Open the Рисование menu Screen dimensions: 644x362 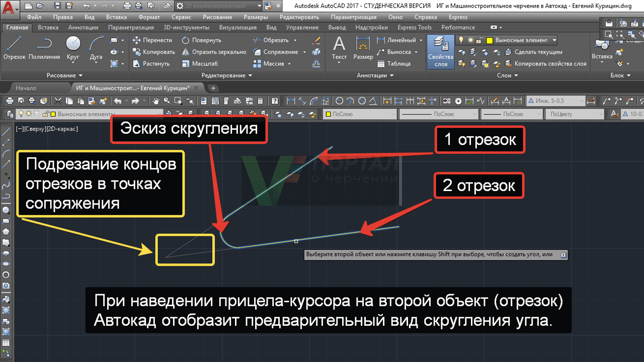point(217,17)
